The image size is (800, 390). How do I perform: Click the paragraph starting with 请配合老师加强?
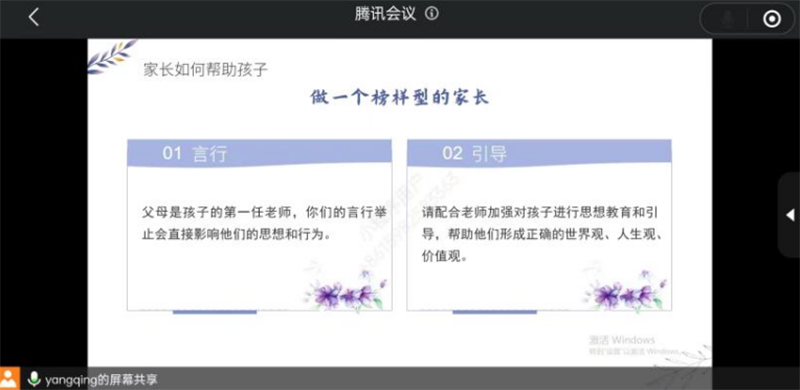pos(542,234)
